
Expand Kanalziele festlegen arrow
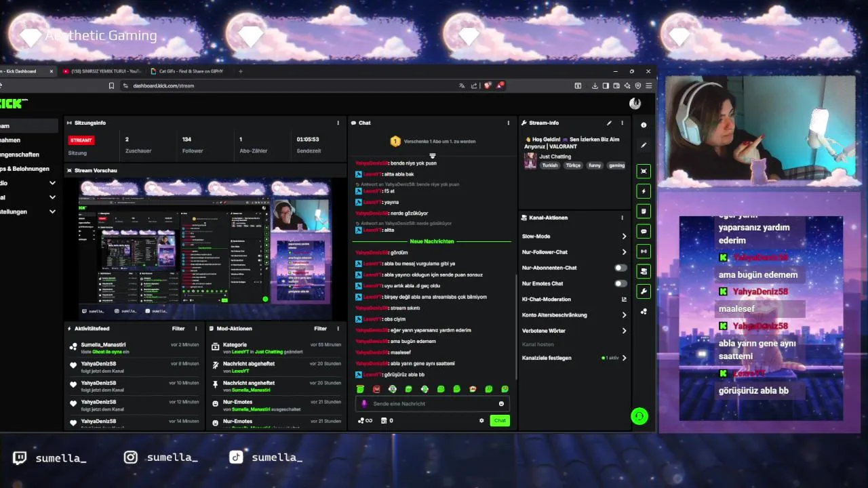(624, 358)
